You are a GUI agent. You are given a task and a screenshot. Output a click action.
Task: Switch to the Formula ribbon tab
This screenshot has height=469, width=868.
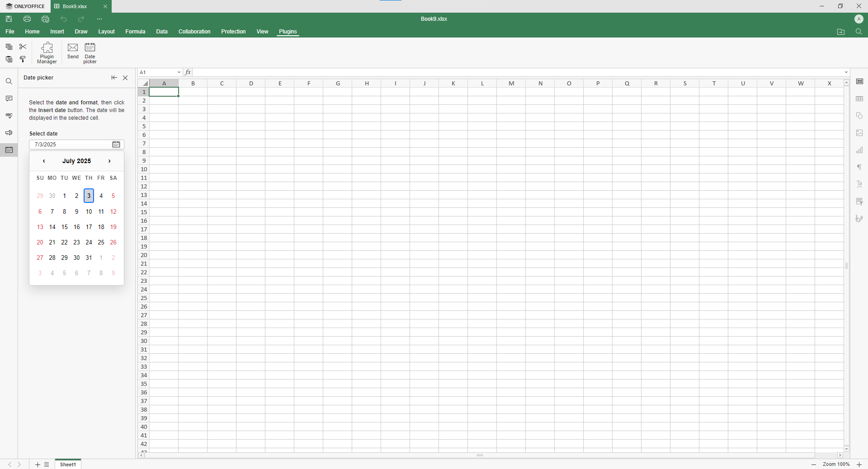[x=135, y=32]
